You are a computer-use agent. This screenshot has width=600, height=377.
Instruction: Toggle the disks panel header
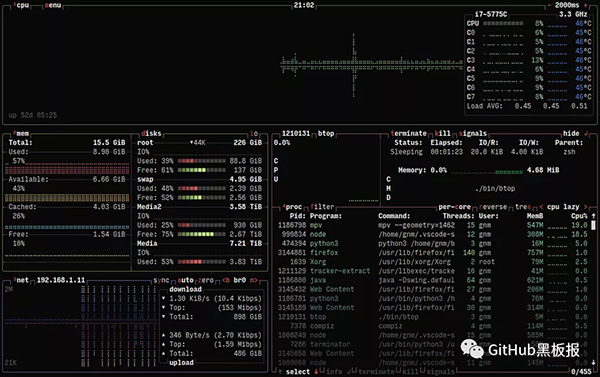click(x=151, y=134)
